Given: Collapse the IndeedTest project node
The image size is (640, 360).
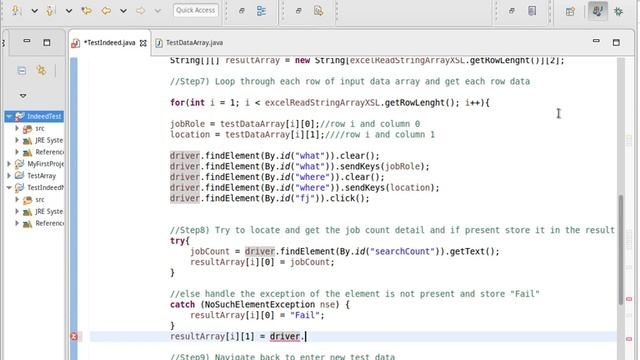Looking at the screenshot, I should (9, 116).
